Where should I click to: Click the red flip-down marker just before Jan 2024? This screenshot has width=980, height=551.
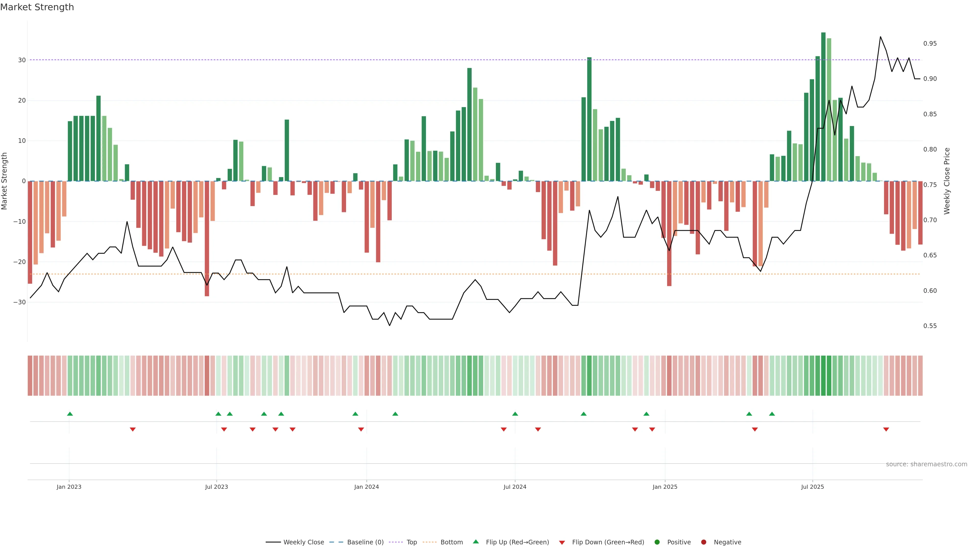click(x=361, y=429)
